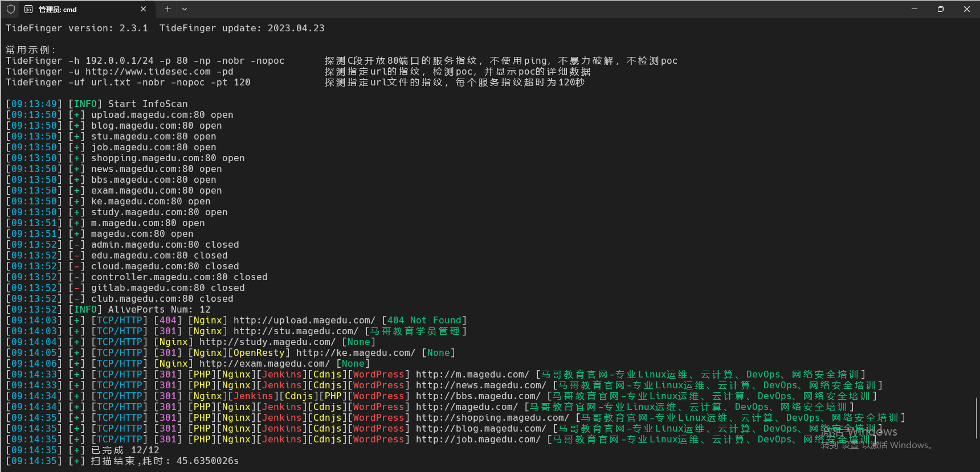The height and width of the screenshot is (472, 980).
Task: Click '扫描结束,耗时: 45.6350026s' line
Action: [x=165, y=461]
